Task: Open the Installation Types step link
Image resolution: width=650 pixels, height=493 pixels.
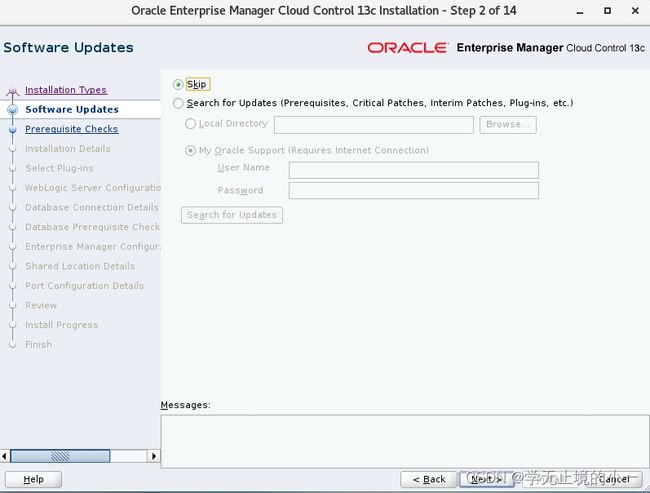Action: [x=66, y=90]
